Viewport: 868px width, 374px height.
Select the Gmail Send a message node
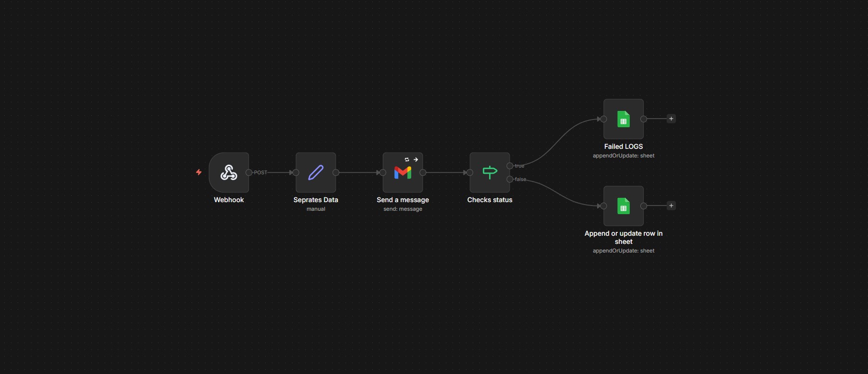click(403, 172)
